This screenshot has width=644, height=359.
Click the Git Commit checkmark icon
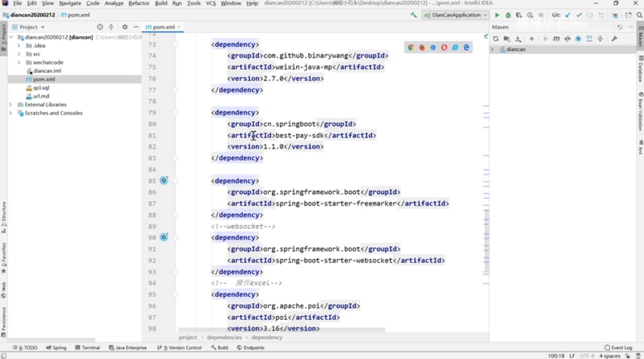[579, 15]
